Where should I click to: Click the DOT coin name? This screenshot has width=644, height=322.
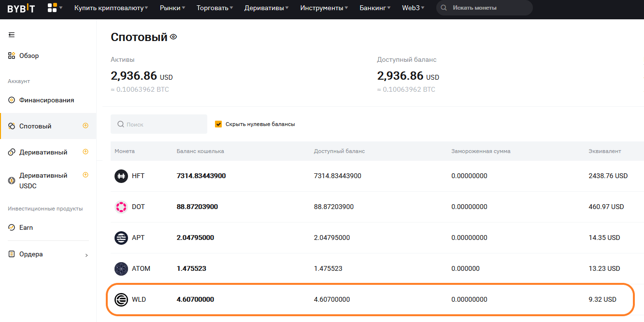tap(138, 207)
